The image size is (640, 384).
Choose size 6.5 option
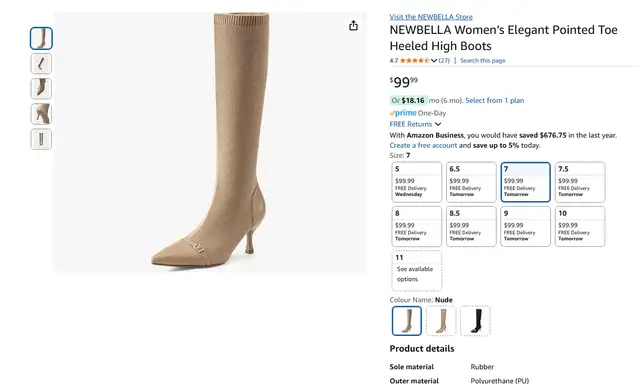pos(471,182)
